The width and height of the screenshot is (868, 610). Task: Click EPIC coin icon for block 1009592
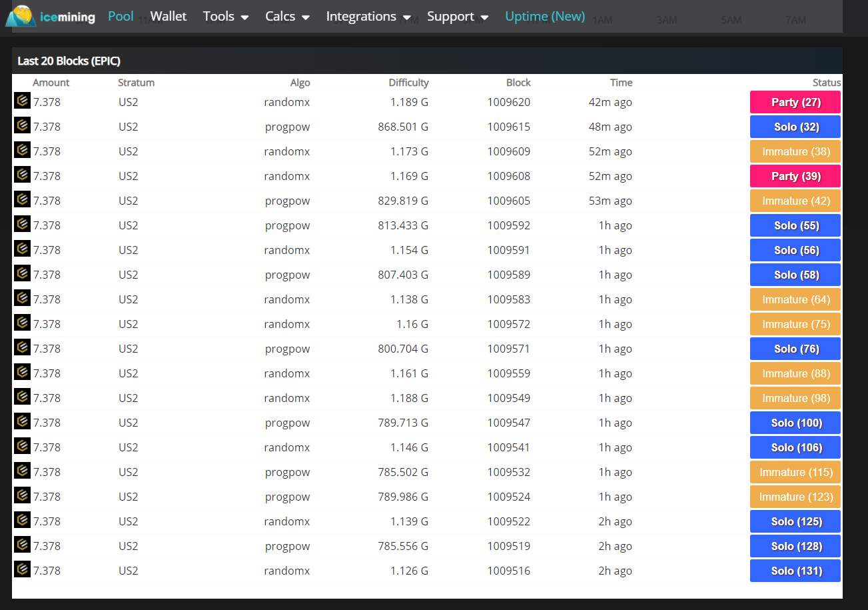(x=22, y=224)
